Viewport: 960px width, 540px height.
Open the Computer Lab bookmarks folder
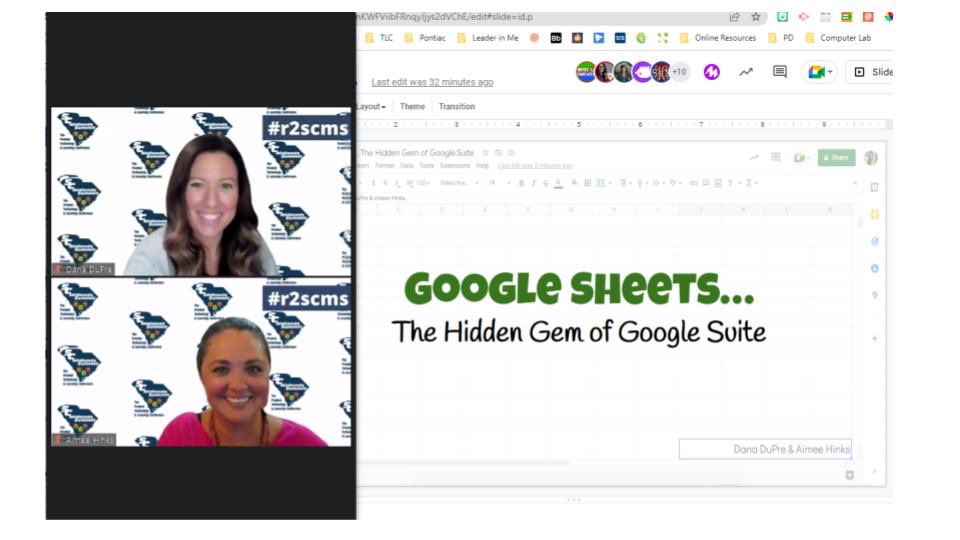pos(838,38)
